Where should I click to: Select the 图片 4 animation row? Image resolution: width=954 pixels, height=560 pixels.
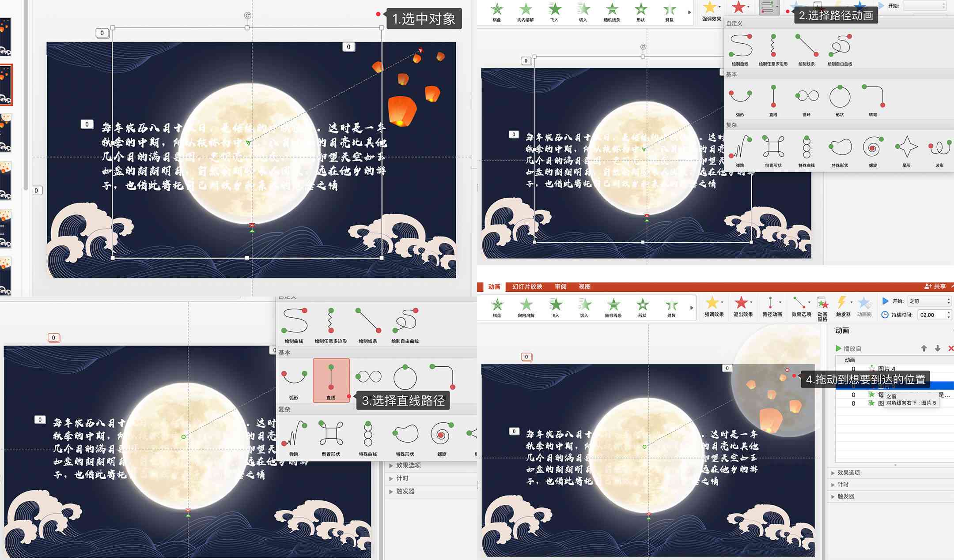[895, 368]
